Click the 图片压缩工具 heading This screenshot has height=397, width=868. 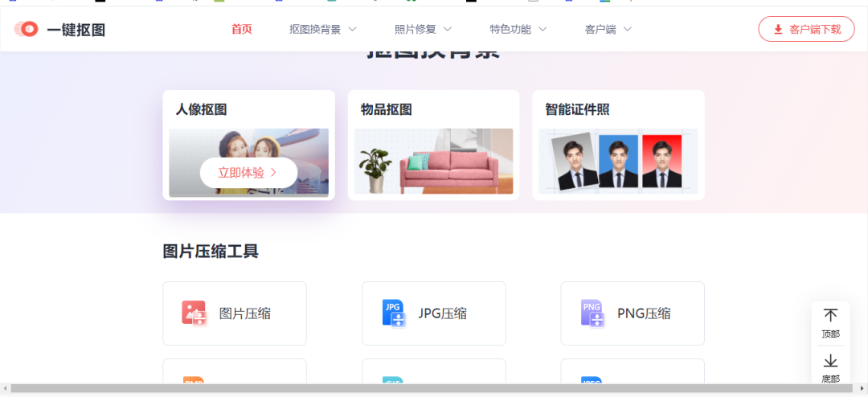[211, 252]
